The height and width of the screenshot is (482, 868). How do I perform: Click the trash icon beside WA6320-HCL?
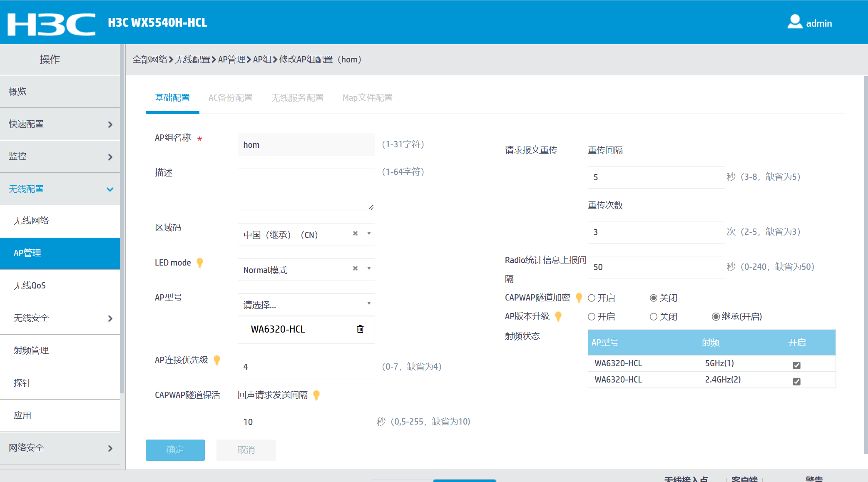tap(360, 329)
